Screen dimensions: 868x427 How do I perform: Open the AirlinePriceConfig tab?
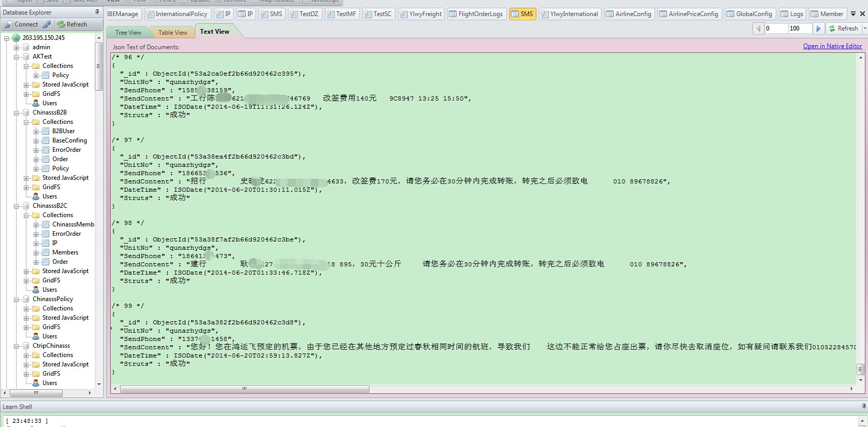click(x=689, y=14)
